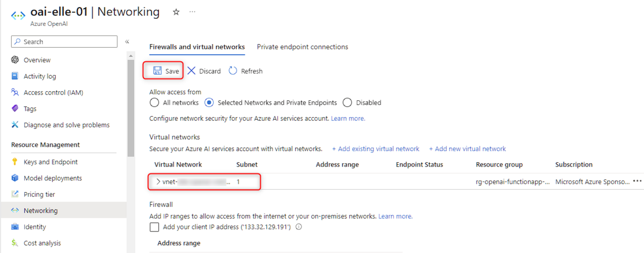
Task: Click the favorite star icon
Action: 176,12
